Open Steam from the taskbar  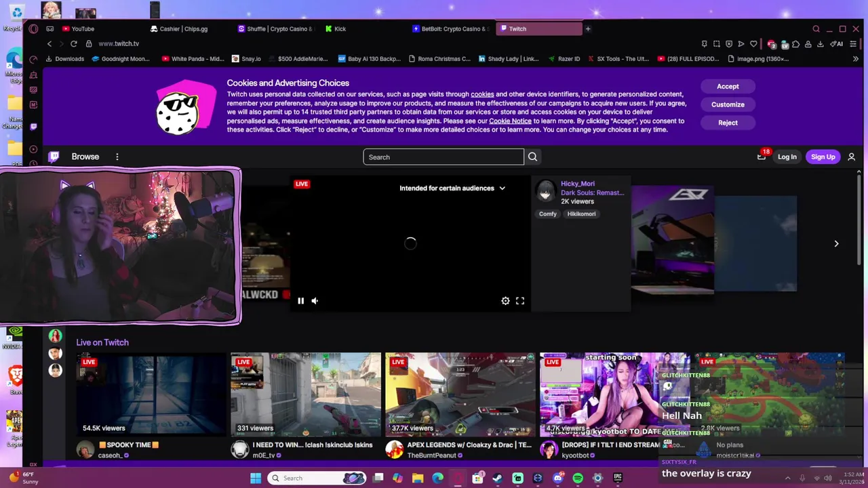pyautogui.click(x=498, y=479)
